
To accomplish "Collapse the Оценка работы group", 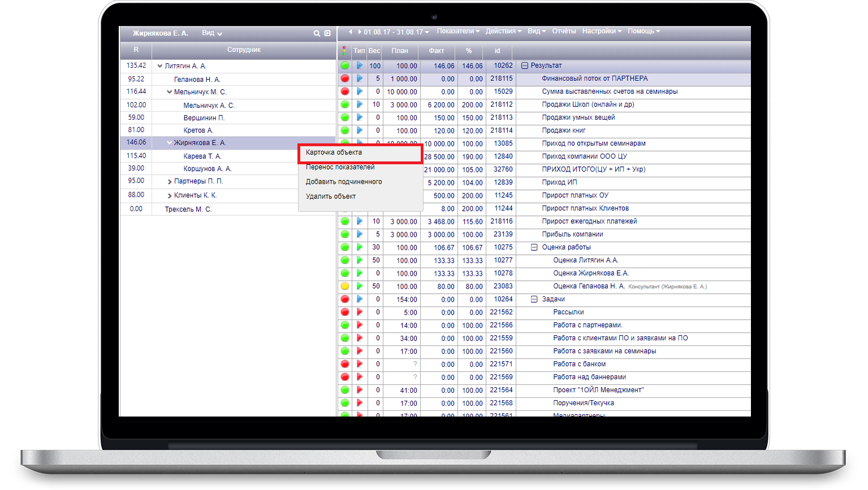I will (534, 247).
